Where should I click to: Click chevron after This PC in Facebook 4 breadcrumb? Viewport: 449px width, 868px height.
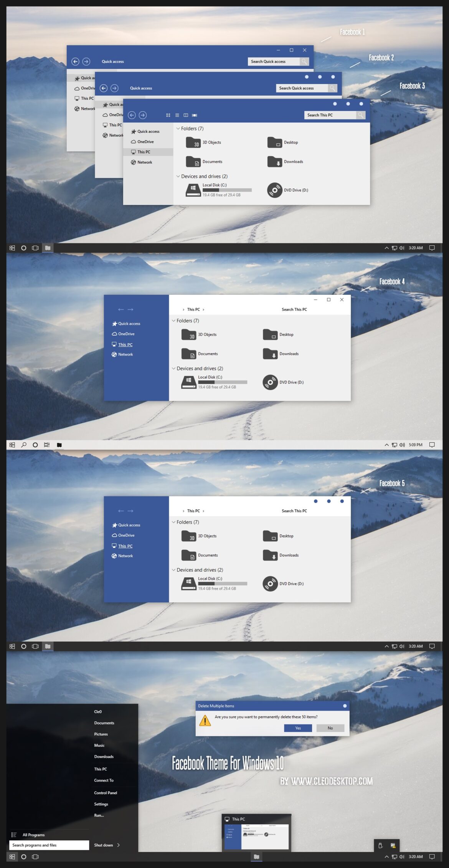(x=203, y=309)
